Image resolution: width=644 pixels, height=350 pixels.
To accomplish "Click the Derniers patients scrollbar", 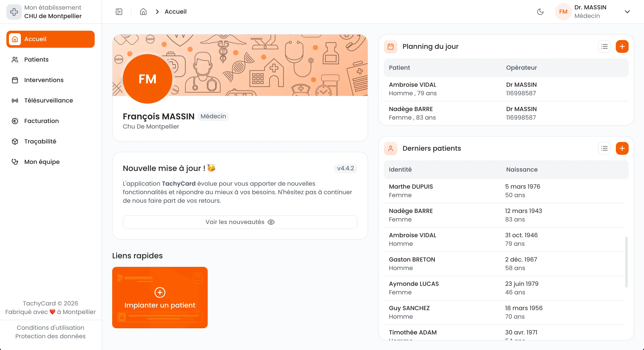I will click(x=626, y=262).
